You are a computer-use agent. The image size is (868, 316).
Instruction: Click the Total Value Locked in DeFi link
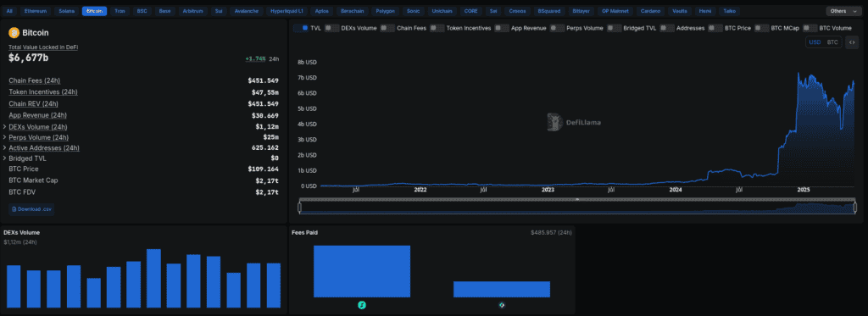[x=43, y=47]
